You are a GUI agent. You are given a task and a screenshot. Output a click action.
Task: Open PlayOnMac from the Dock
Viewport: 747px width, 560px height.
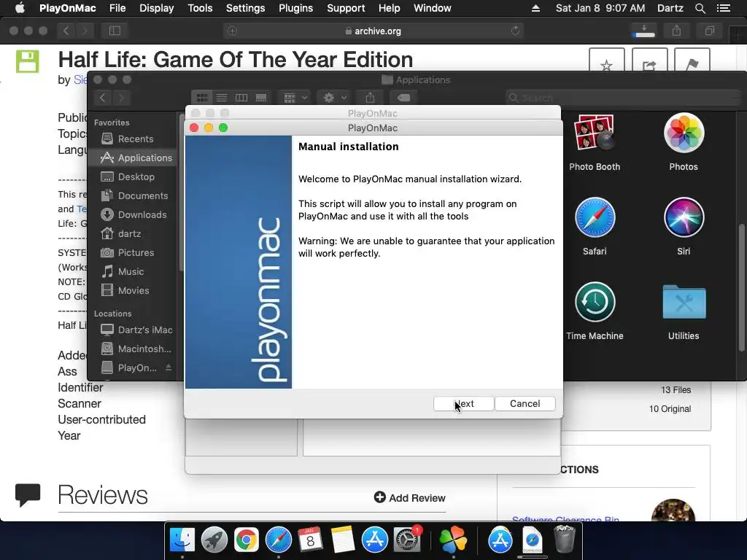pyautogui.click(x=453, y=540)
